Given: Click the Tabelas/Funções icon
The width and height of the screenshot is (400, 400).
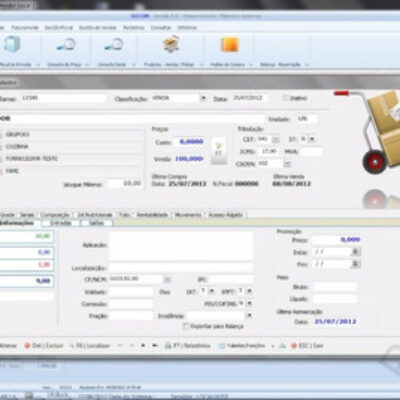Looking at the screenshot, I should (x=222, y=346).
